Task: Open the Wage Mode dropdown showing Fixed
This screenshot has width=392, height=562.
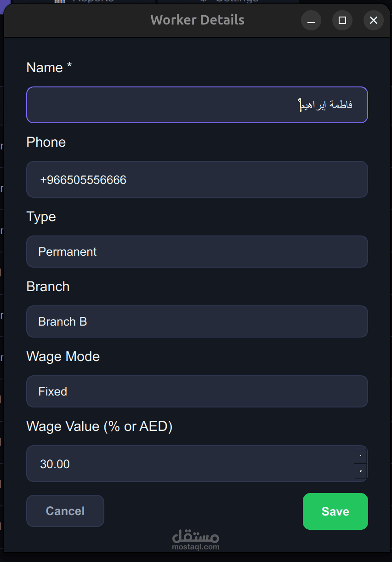Action: (197, 391)
